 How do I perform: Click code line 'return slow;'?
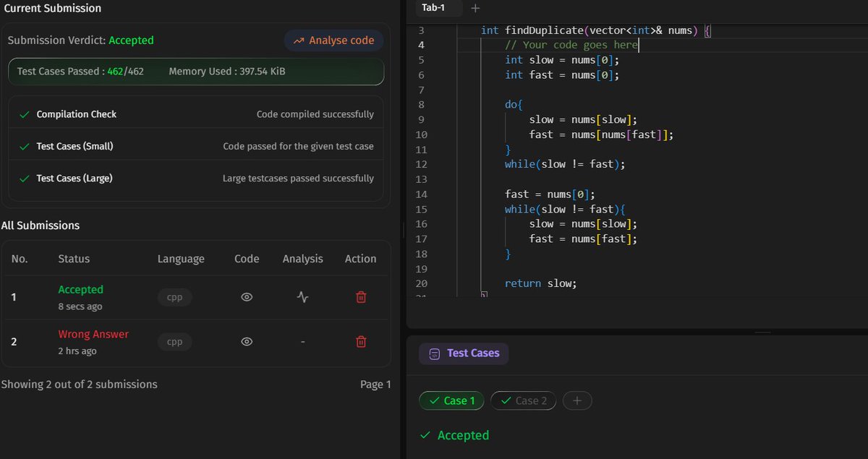tap(541, 283)
